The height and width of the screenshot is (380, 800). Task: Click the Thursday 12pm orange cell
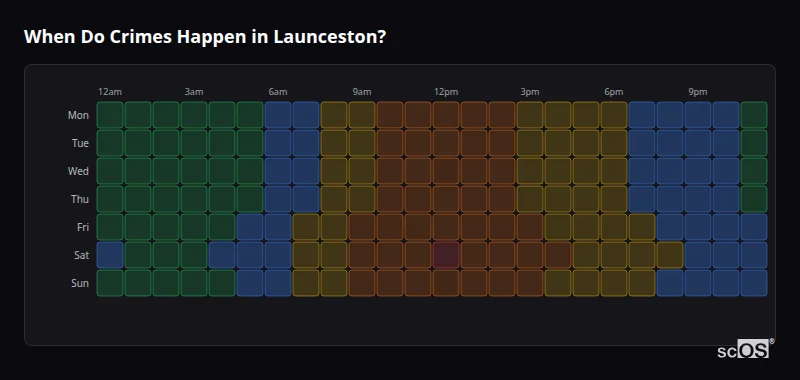(x=446, y=199)
